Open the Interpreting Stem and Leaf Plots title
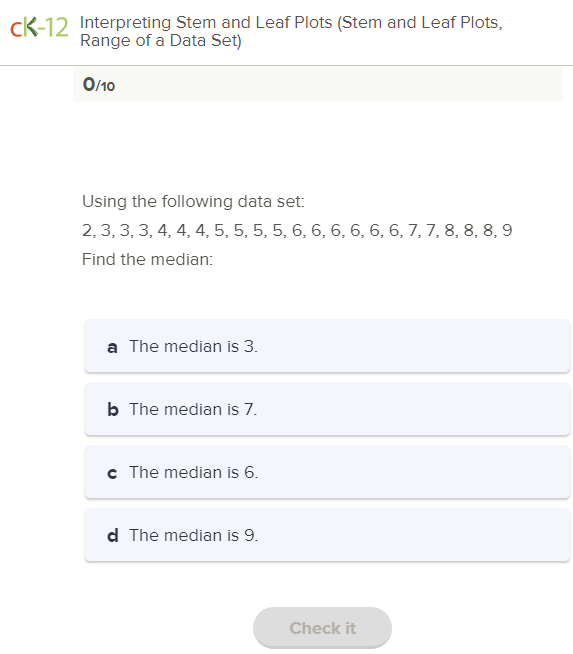This screenshot has height=654, width=573. (291, 31)
